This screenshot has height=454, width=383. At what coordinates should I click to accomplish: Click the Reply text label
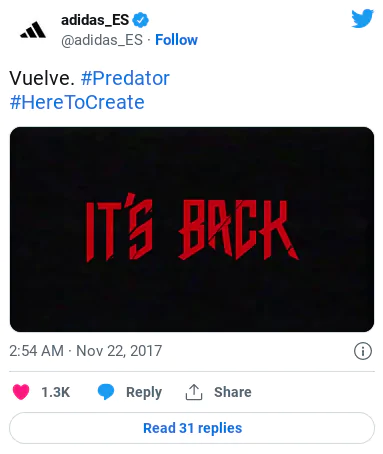pyautogui.click(x=144, y=392)
